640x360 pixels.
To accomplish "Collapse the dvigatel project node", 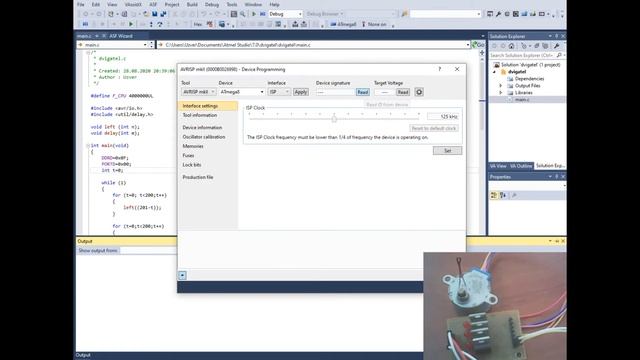I will (494, 72).
